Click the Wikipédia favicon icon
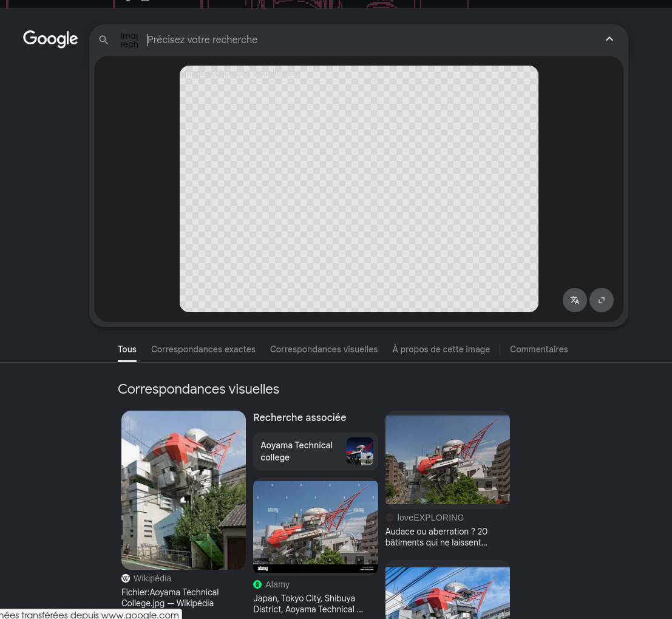672x619 pixels. (x=126, y=578)
